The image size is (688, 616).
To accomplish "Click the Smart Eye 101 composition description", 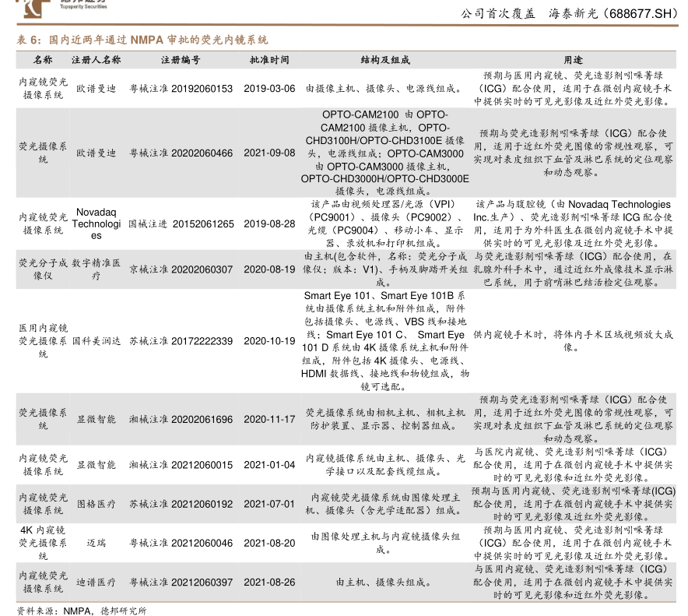I will (385, 341).
